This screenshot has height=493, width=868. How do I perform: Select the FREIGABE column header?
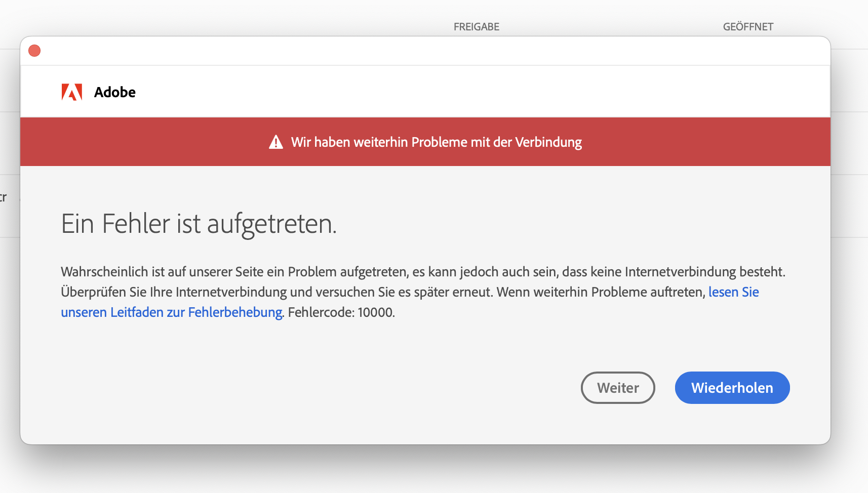tap(476, 27)
